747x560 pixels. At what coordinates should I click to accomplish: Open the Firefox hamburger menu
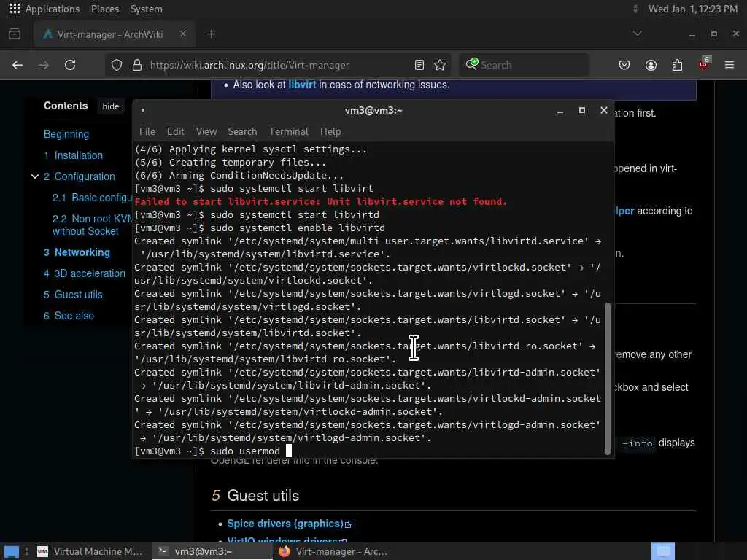(x=729, y=65)
